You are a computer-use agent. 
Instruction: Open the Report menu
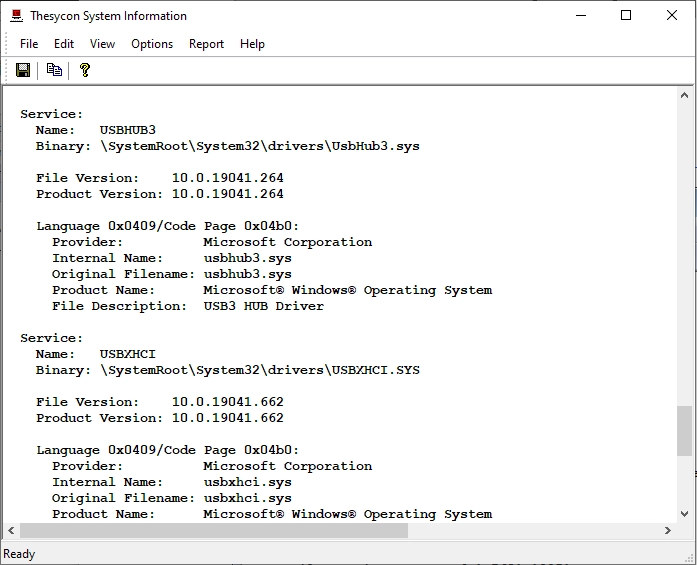point(206,44)
